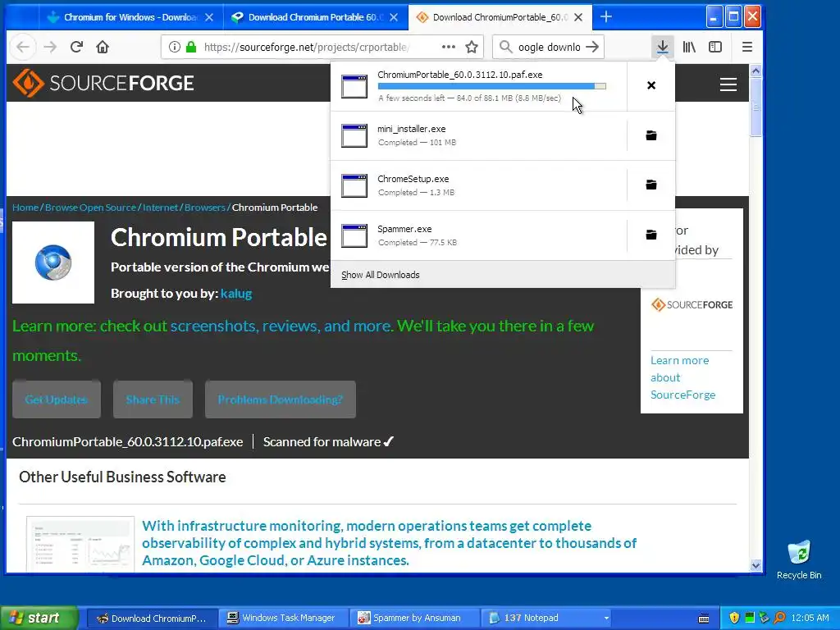The height and width of the screenshot is (630, 840).
Task: Click security shield tray icon
Action: click(x=734, y=619)
